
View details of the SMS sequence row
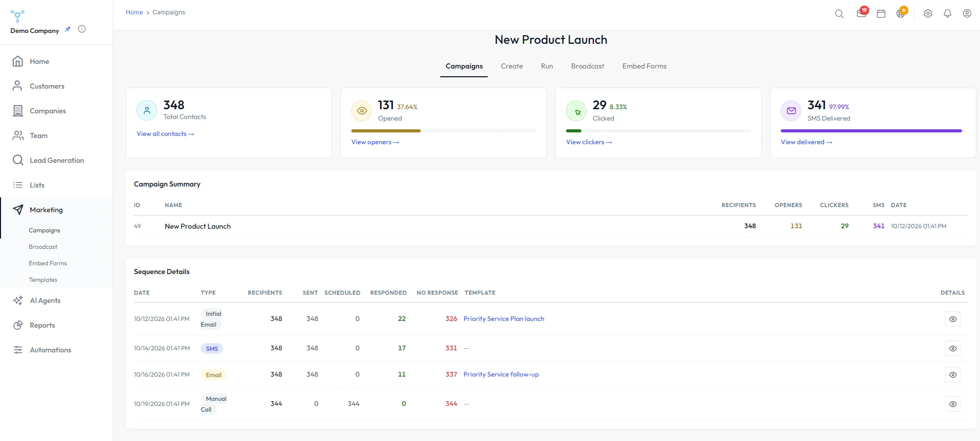click(x=953, y=348)
